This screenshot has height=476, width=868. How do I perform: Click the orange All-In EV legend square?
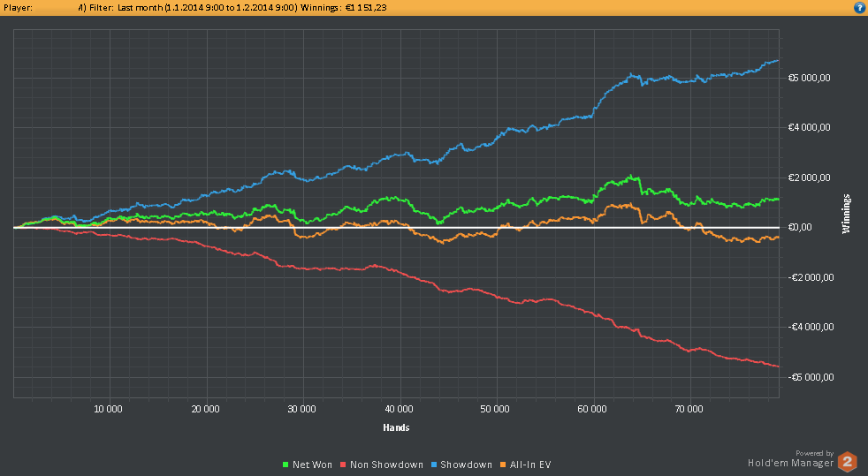(x=501, y=465)
